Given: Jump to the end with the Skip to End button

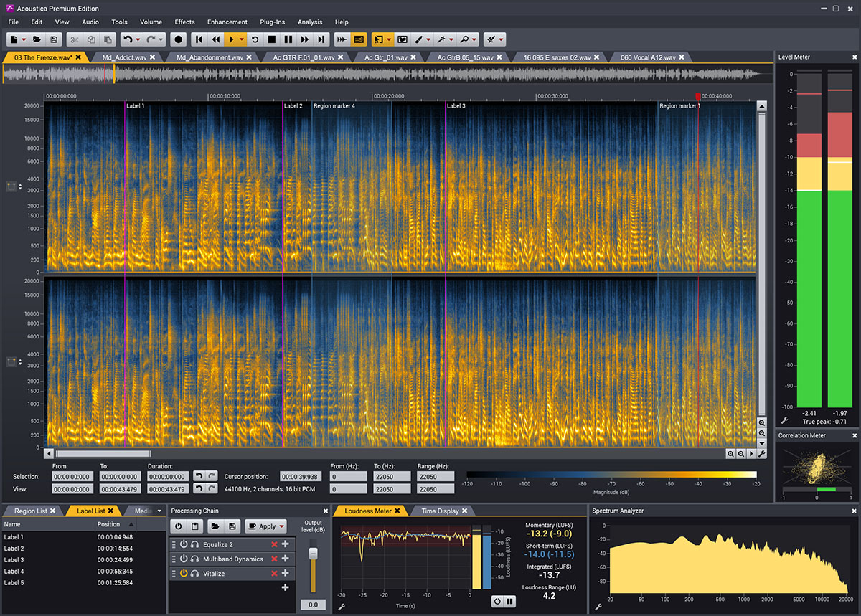Looking at the screenshot, I should [x=322, y=39].
